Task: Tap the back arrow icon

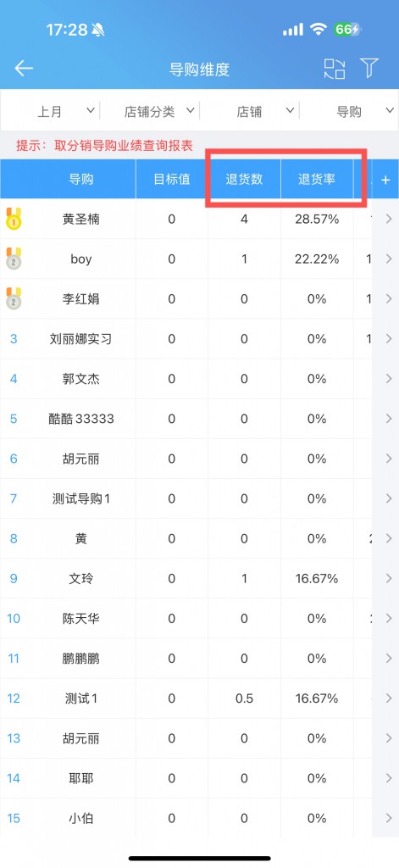Action: (24, 69)
